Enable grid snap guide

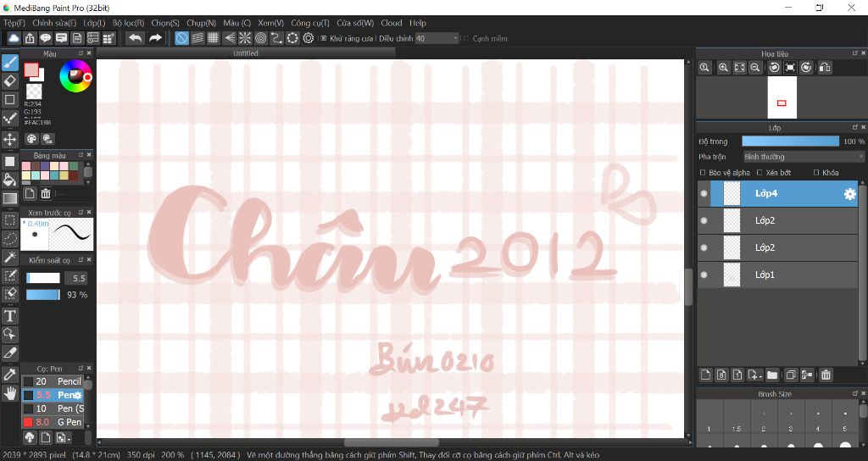point(213,38)
